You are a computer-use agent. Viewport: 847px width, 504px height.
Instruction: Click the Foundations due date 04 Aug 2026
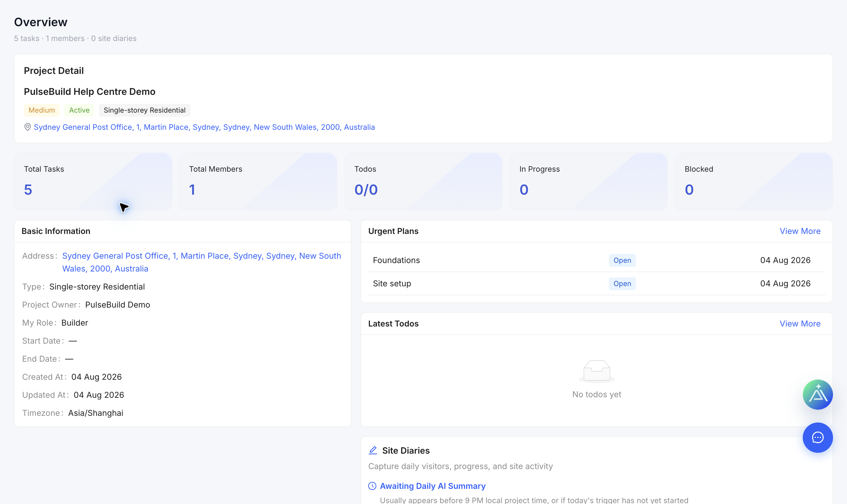tap(785, 260)
